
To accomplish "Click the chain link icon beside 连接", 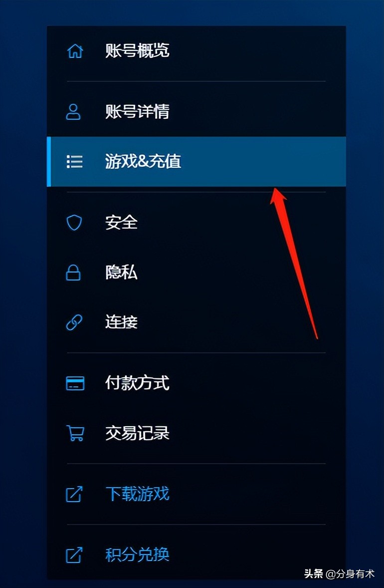I will click(74, 322).
